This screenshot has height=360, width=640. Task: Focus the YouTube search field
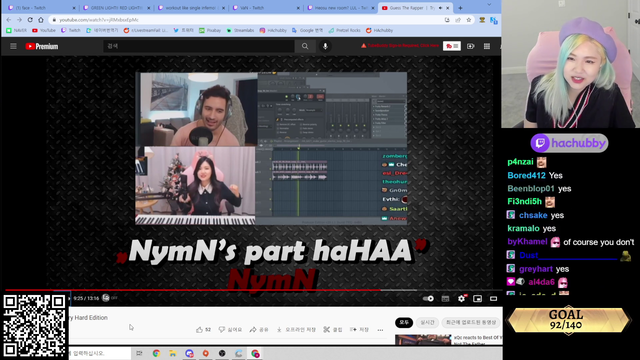pyautogui.click(x=199, y=46)
